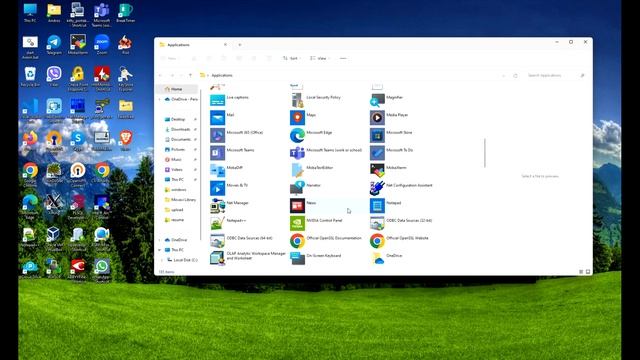The width and height of the screenshot is (640, 360).
Task: Select Net Configuration Assistant
Action: 402,188
